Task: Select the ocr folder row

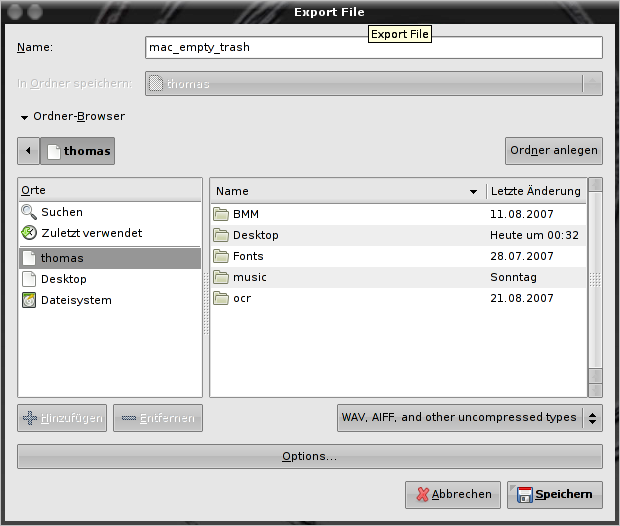Action: 398,298
